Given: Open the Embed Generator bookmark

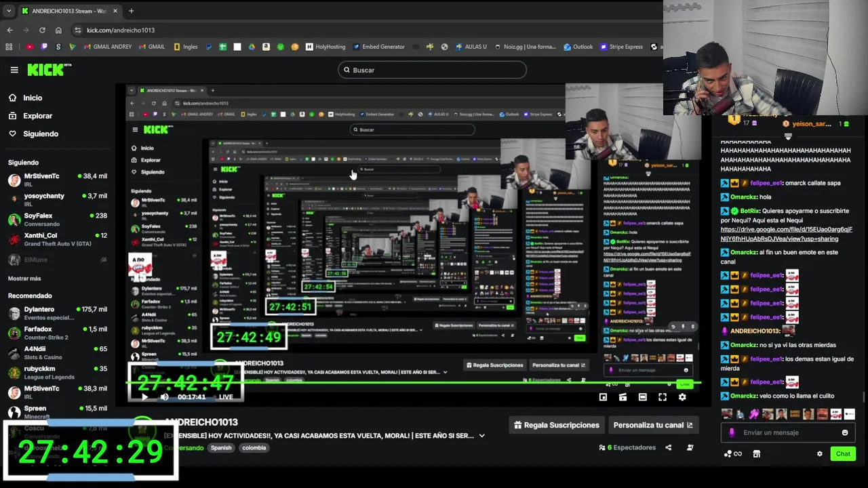Looking at the screenshot, I should pos(378,47).
